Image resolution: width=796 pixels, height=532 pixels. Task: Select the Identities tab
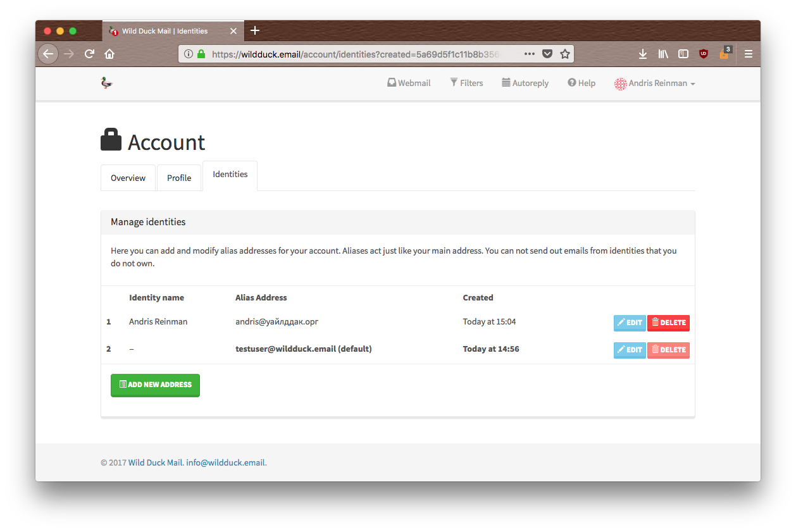pyautogui.click(x=230, y=175)
